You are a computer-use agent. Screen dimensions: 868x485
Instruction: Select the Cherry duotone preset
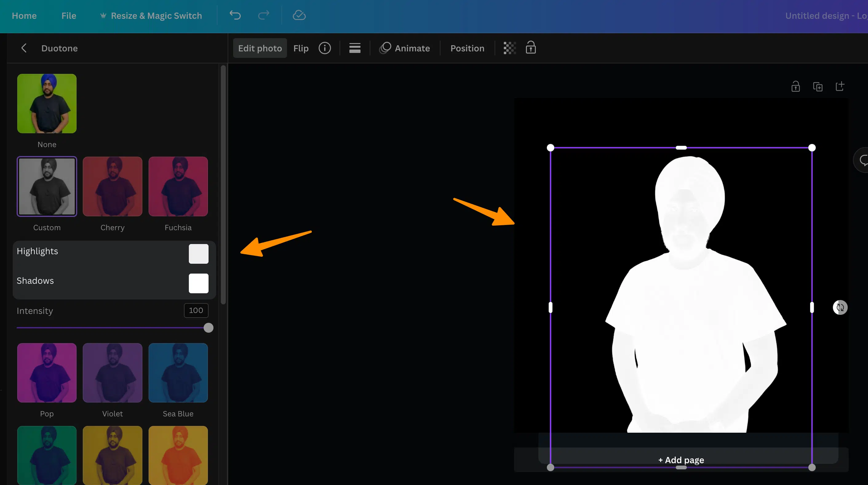pyautogui.click(x=112, y=186)
